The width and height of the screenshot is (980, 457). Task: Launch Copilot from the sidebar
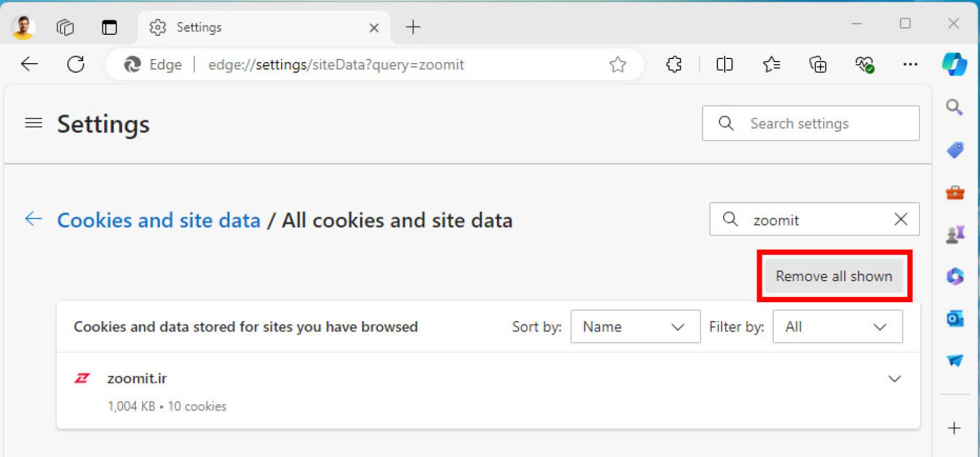coord(954,64)
